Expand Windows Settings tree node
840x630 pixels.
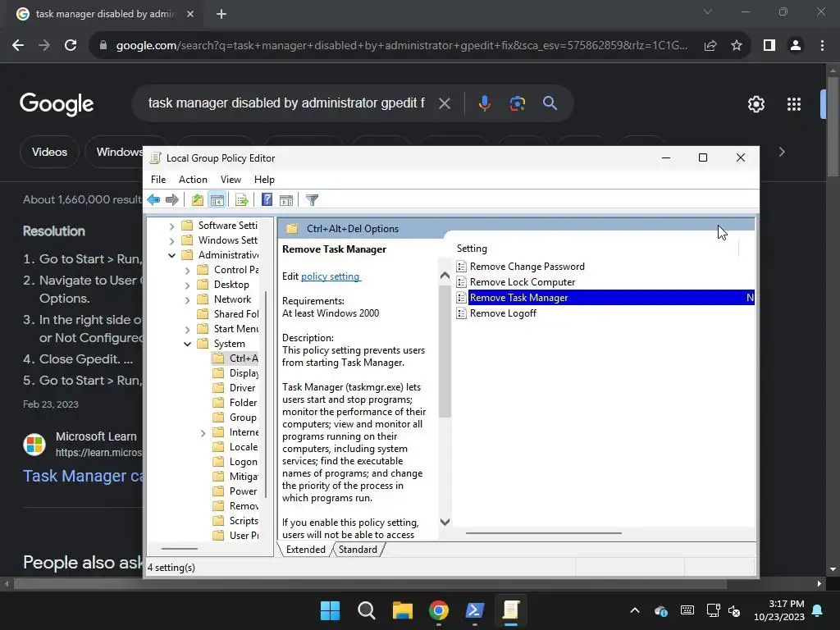coord(171,241)
